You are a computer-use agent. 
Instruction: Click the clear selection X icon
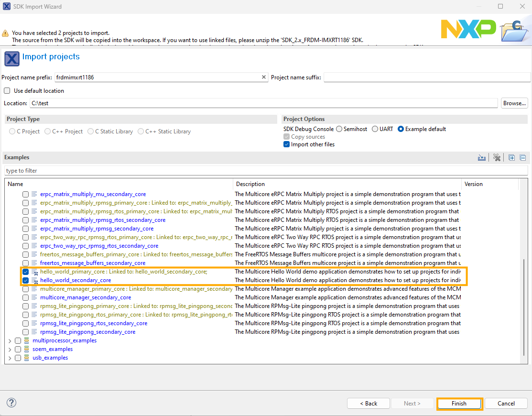click(x=497, y=158)
